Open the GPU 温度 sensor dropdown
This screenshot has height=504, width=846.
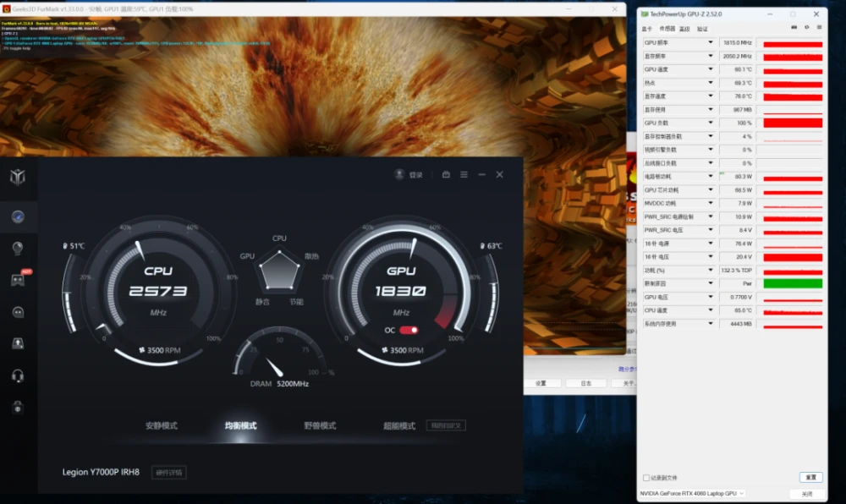710,69
